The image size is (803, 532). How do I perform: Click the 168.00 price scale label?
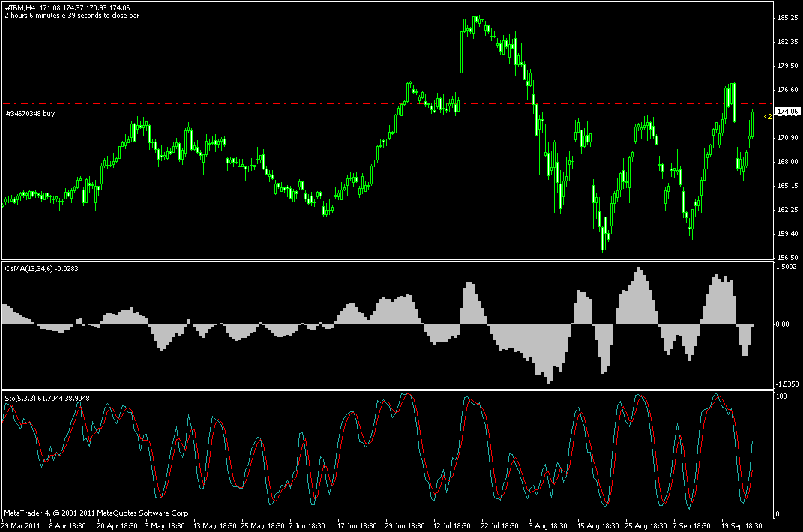point(788,162)
